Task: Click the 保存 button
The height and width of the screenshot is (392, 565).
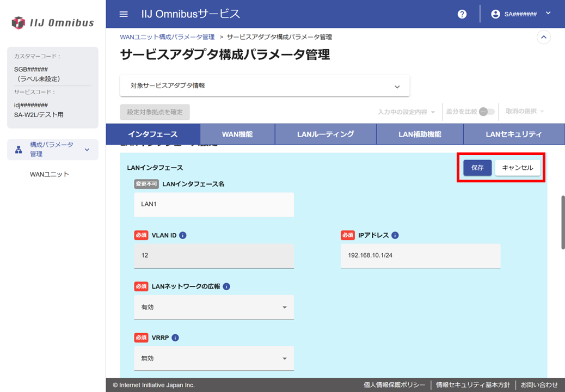Action: pos(477,168)
